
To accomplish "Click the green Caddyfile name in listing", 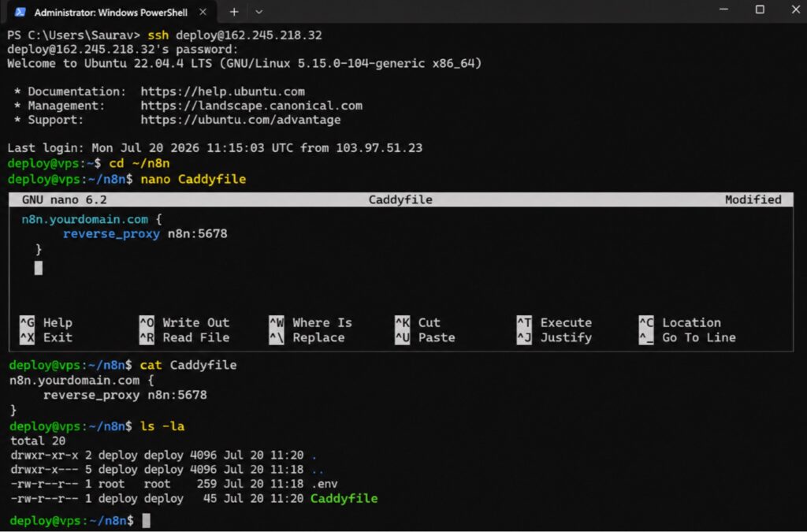I will [344, 499].
